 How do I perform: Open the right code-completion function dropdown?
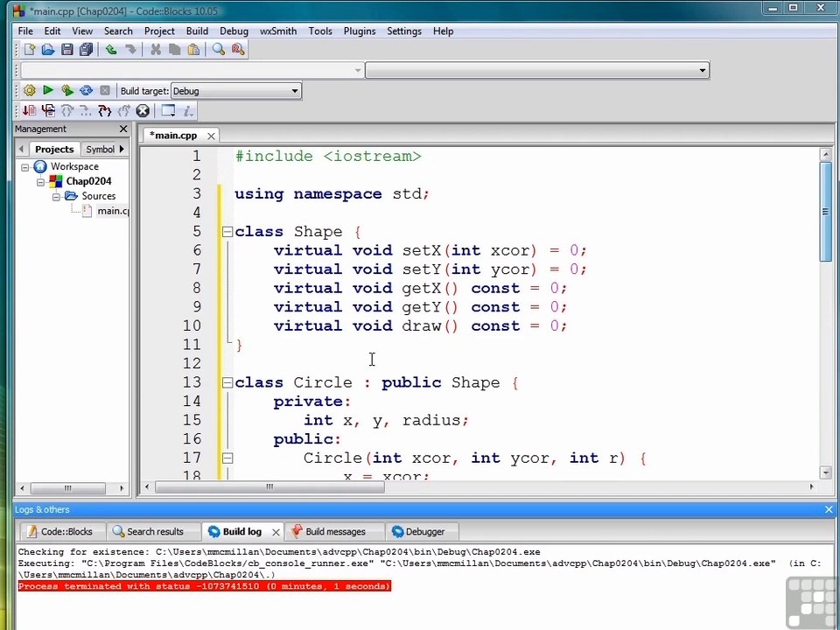tap(536, 70)
